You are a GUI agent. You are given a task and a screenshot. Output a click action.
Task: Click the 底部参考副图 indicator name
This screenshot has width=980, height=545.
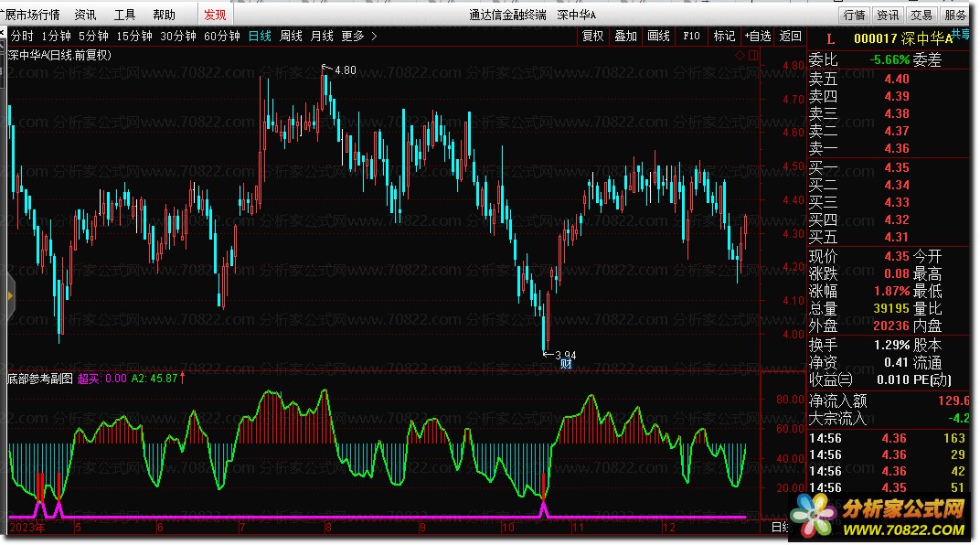coord(40,379)
